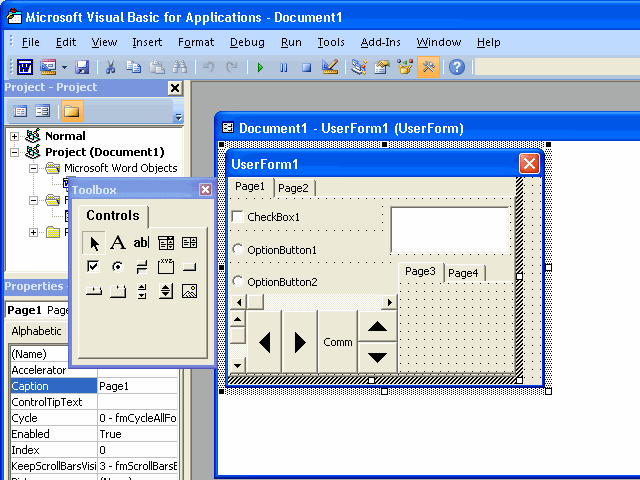Select the Image tool in Toolbox
640x480 pixels.
(x=189, y=291)
